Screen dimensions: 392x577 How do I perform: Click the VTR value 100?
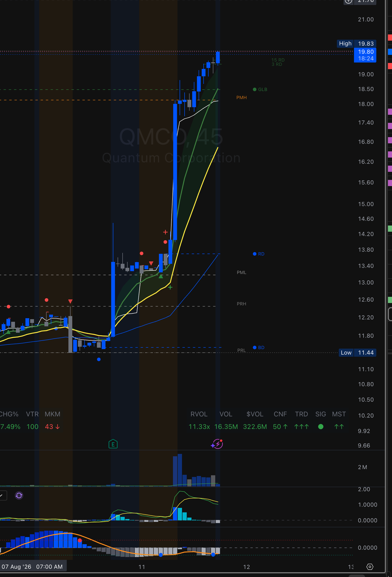coord(33,427)
